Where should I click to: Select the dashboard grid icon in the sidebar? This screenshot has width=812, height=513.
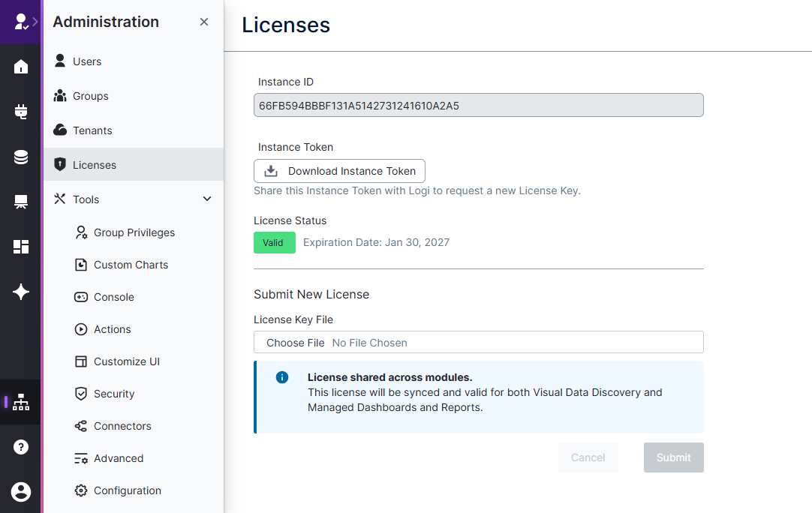(x=20, y=246)
